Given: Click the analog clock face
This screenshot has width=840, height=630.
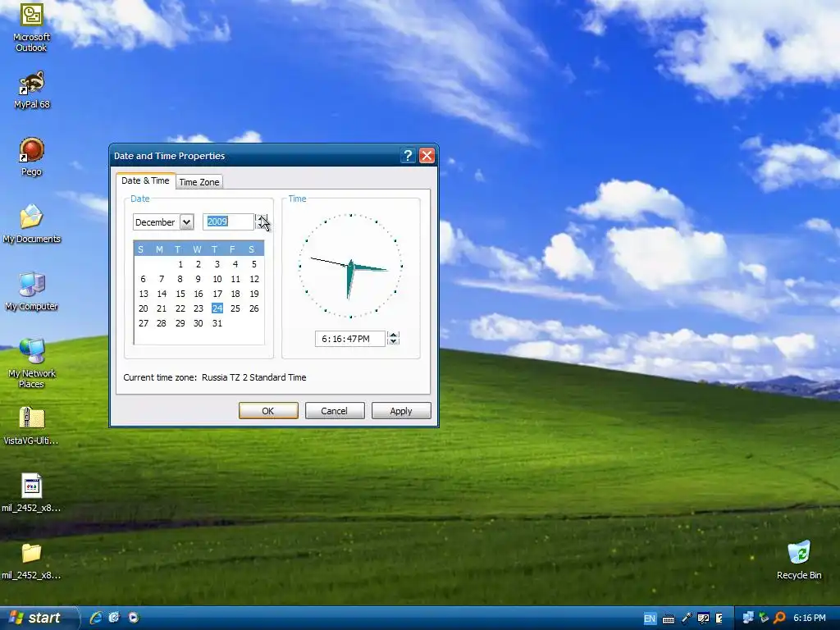Looking at the screenshot, I should tap(350, 266).
